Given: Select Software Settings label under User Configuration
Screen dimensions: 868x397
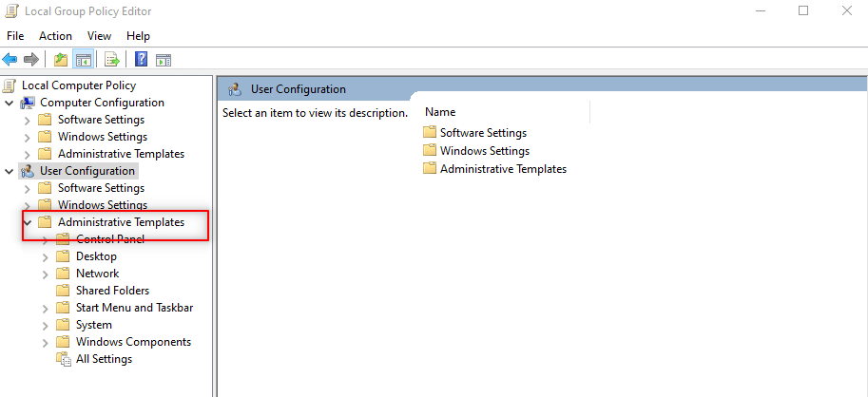Looking at the screenshot, I should click(101, 188).
